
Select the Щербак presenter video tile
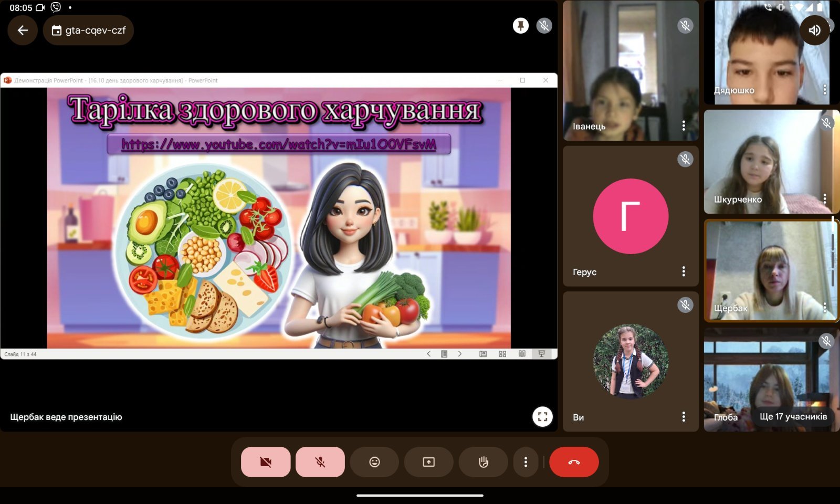pos(770,270)
